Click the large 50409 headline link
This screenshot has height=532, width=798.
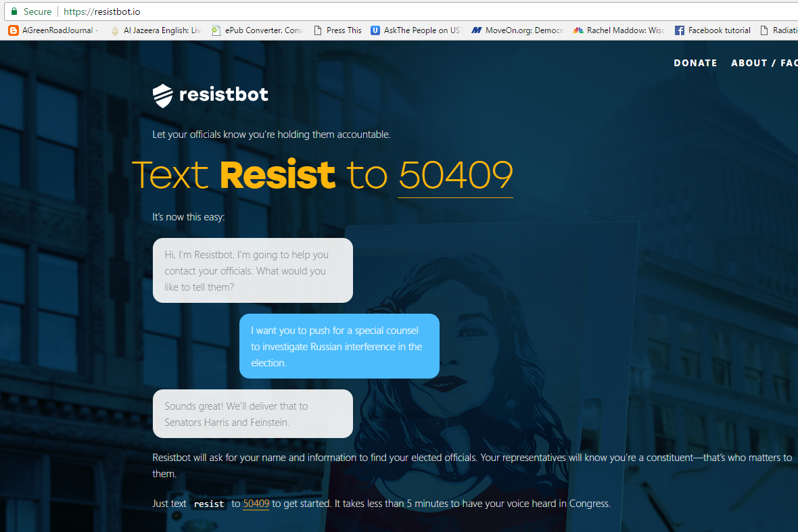[x=456, y=176]
